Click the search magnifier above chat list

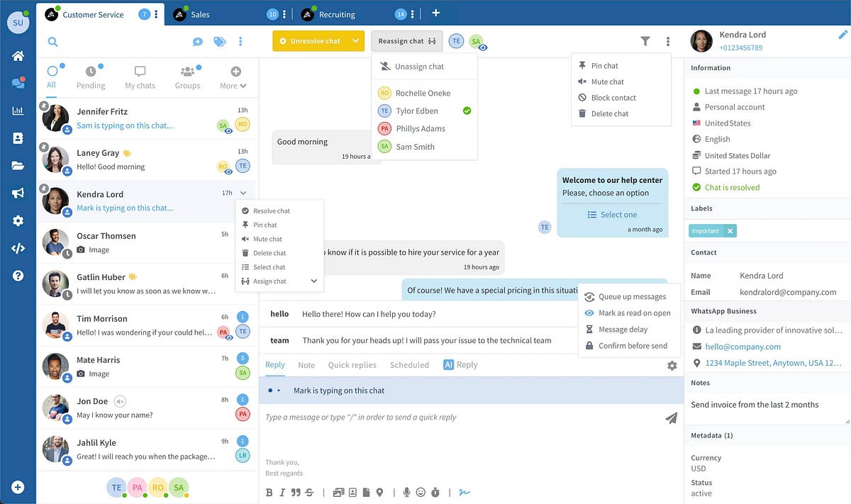click(52, 42)
